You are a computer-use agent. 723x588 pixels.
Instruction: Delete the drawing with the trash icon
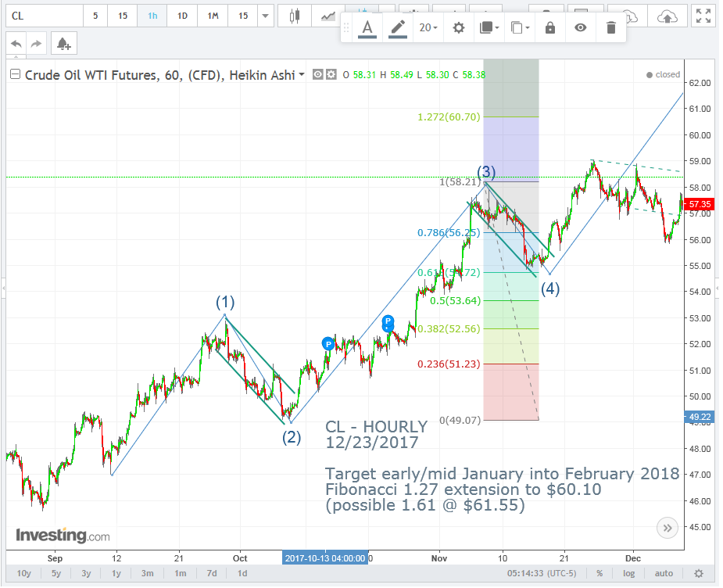click(610, 27)
